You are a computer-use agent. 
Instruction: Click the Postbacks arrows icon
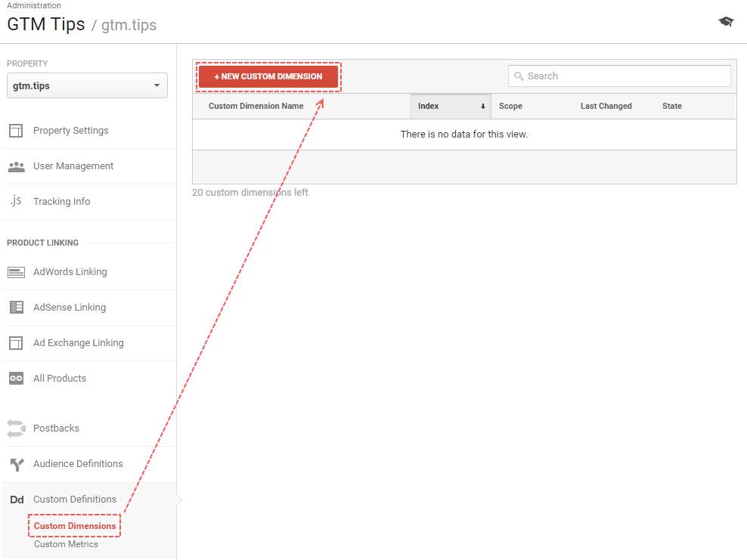point(16,428)
